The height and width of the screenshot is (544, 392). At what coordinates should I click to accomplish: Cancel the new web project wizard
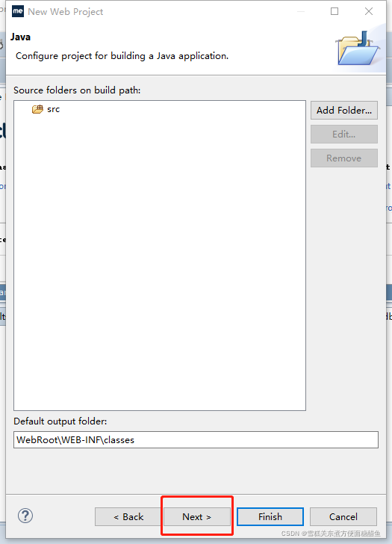click(x=343, y=517)
